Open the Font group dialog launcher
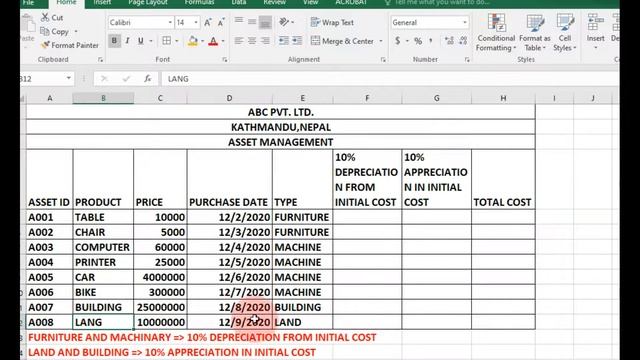 pos(224,60)
